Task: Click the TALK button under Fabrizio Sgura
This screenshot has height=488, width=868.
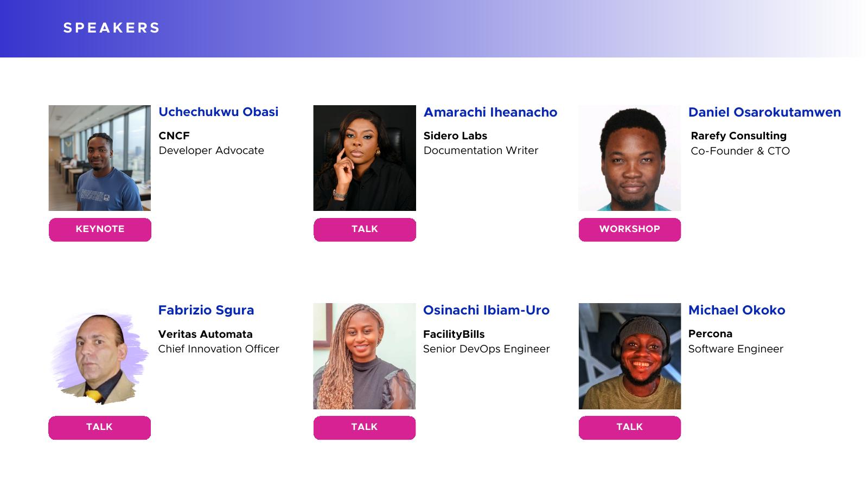Action: [x=99, y=427]
